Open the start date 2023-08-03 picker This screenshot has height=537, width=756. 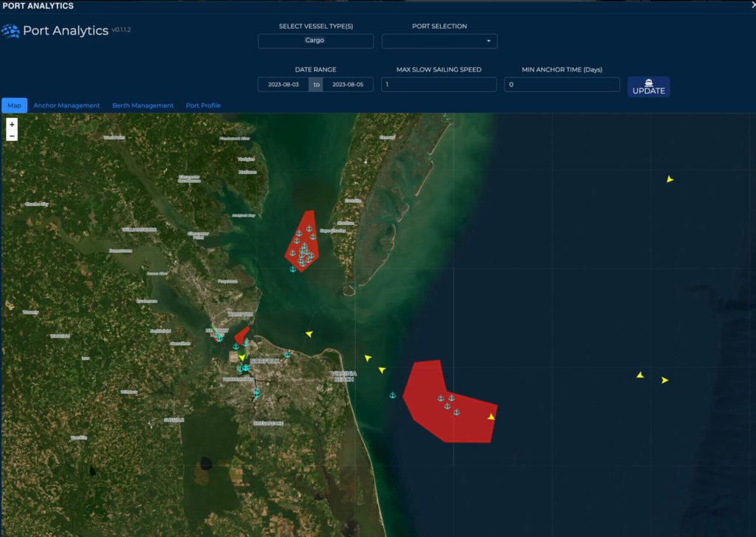point(283,85)
